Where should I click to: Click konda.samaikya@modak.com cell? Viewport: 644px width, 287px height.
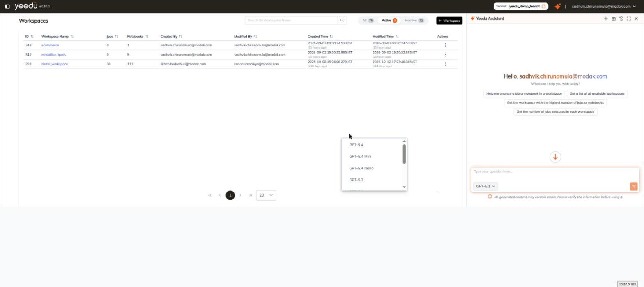pos(256,64)
